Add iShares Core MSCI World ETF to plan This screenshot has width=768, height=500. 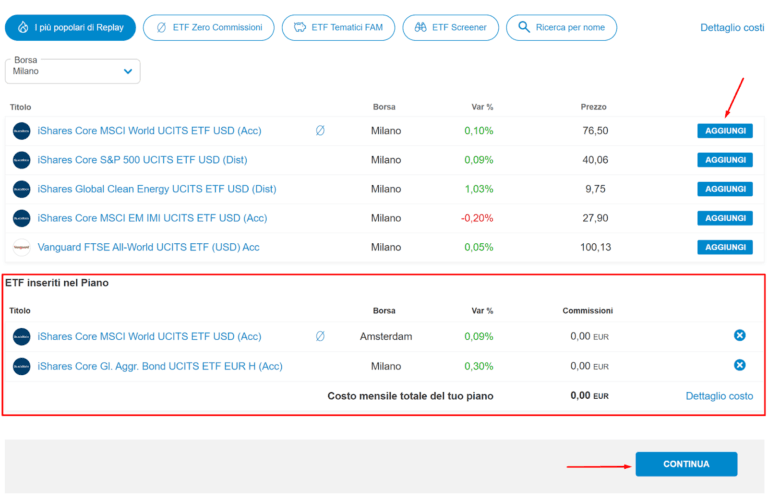pos(724,131)
